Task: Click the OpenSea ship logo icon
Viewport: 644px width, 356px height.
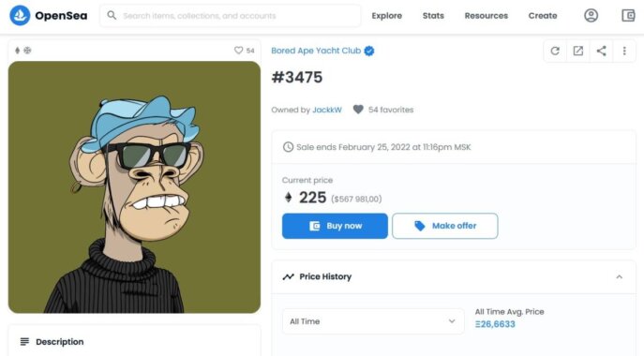Action: click(x=20, y=16)
